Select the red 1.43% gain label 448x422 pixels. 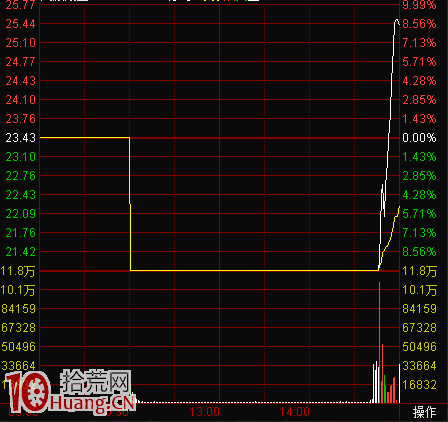pos(419,119)
